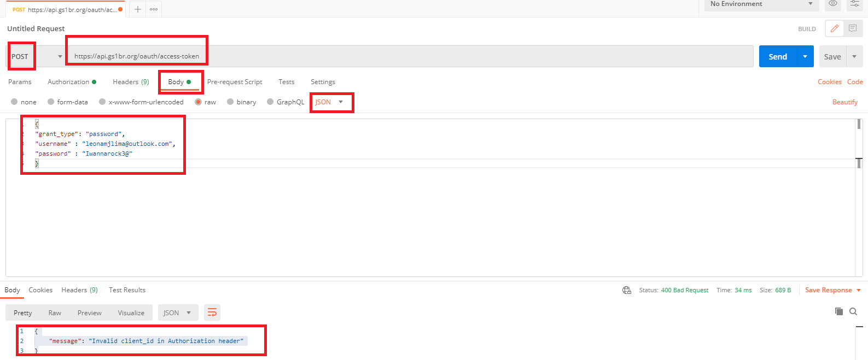
Task: Click the pencil edit icon near BUILD
Action: [834, 28]
